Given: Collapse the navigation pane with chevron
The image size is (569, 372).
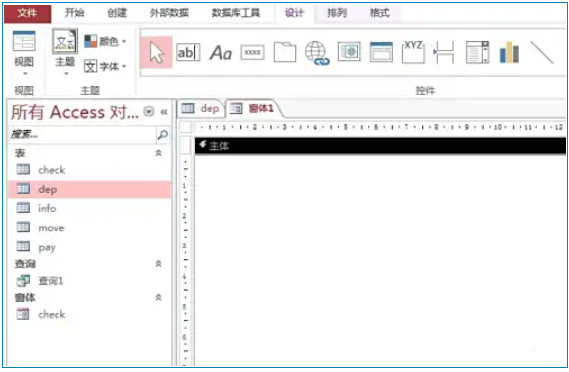Looking at the screenshot, I should point(164,112).
